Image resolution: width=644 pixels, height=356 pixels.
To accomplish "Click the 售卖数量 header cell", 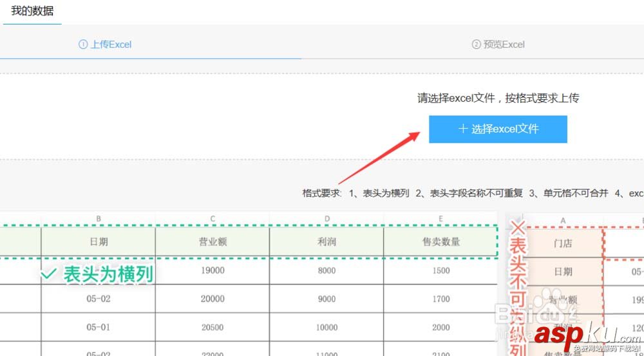I will tap(440, 242).
